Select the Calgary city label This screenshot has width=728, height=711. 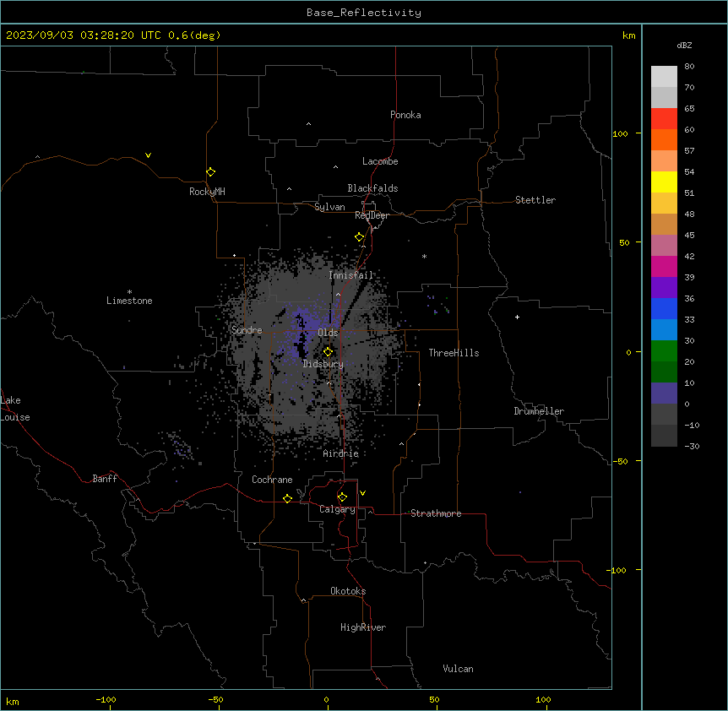tap(337, 509)
